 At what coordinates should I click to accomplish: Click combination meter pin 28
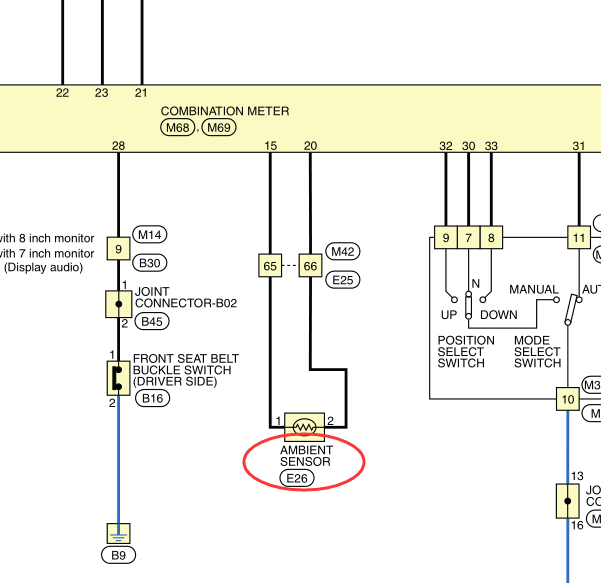click(118, 146)
